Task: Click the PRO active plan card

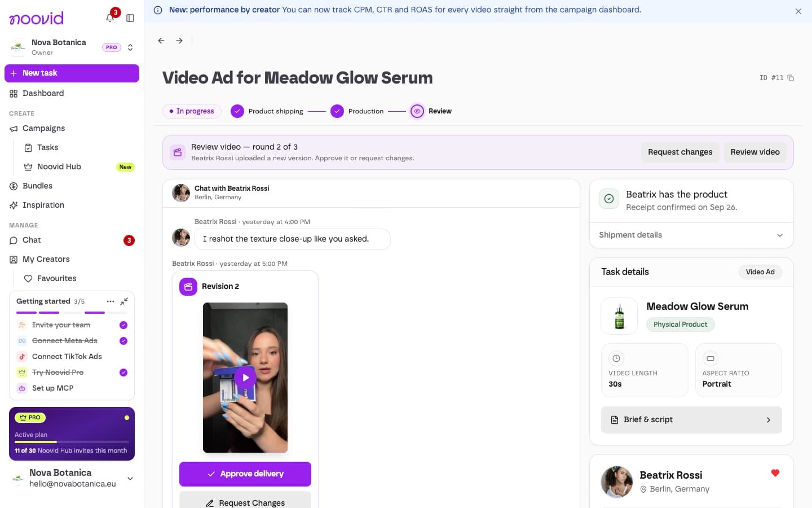Action: [x=72, y=434]
